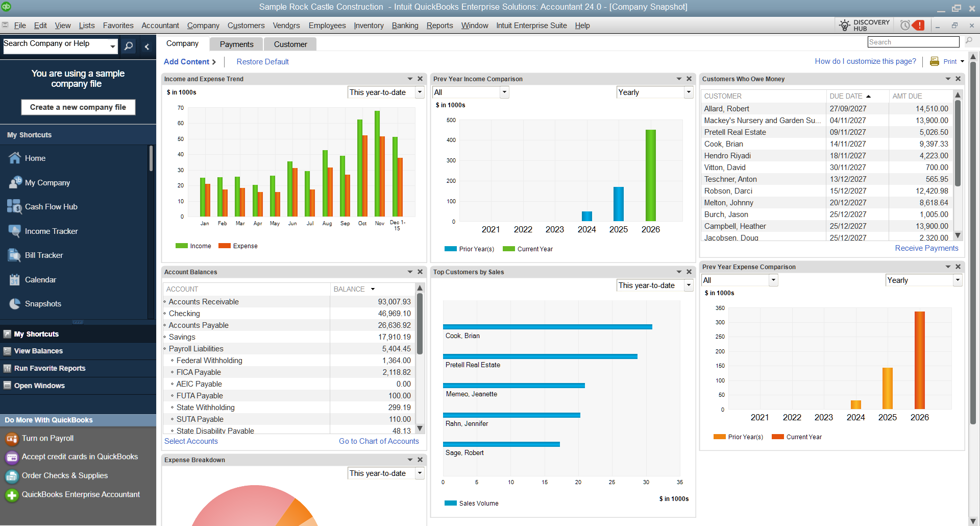Open the Discovery Hub lightbulb icon
This screenshot has width=980, height=526.
coord(845,26)
